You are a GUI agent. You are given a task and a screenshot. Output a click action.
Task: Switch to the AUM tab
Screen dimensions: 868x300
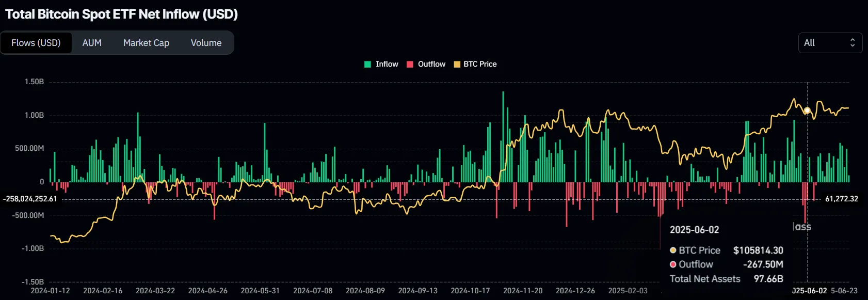coord(92,43)
